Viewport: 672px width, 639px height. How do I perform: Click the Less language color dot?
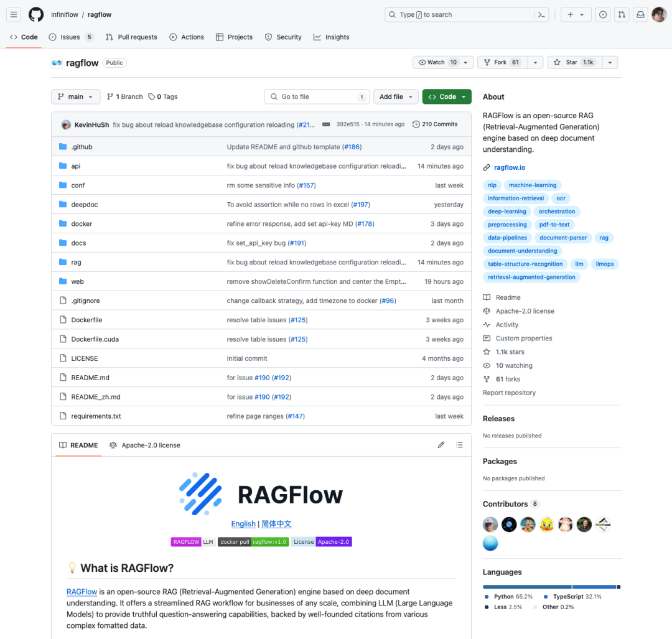pyautogui.click(x=487, y=607)
